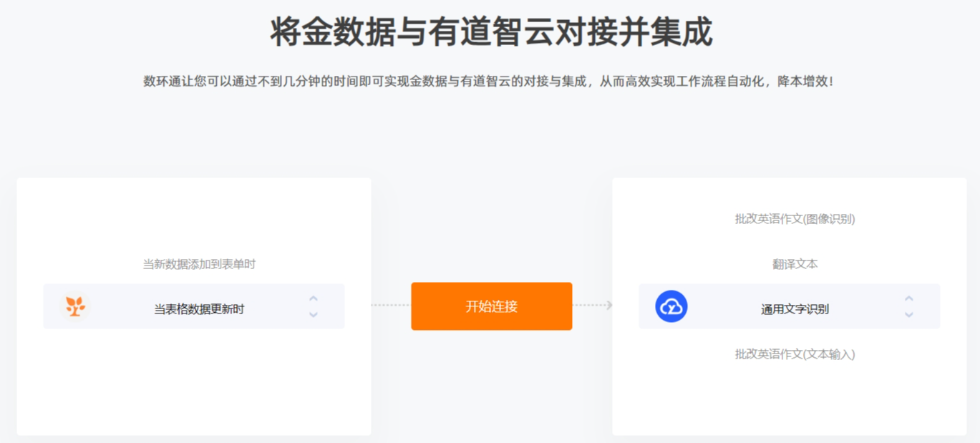Open the 通用文字识别 selected action row

click(790, 306)
